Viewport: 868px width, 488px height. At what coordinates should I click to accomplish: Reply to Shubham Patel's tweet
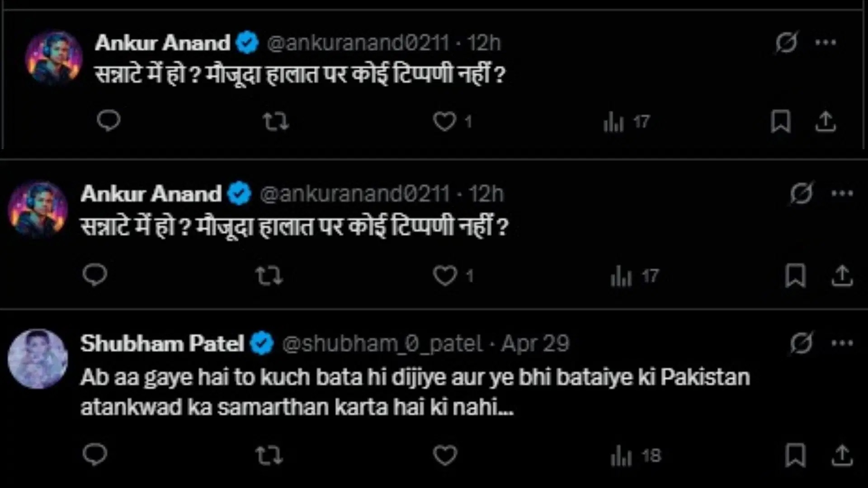tap(95, 455)
